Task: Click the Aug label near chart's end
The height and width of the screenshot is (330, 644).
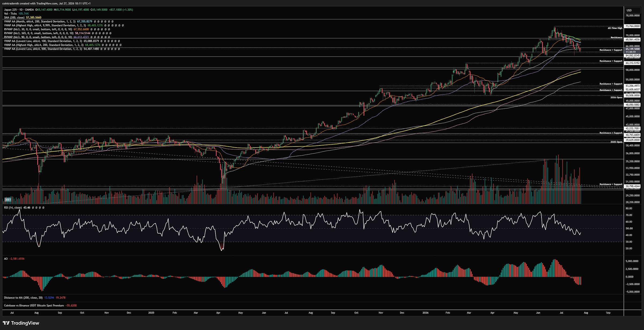Action: pyautogui.click(x=586, y=313)
